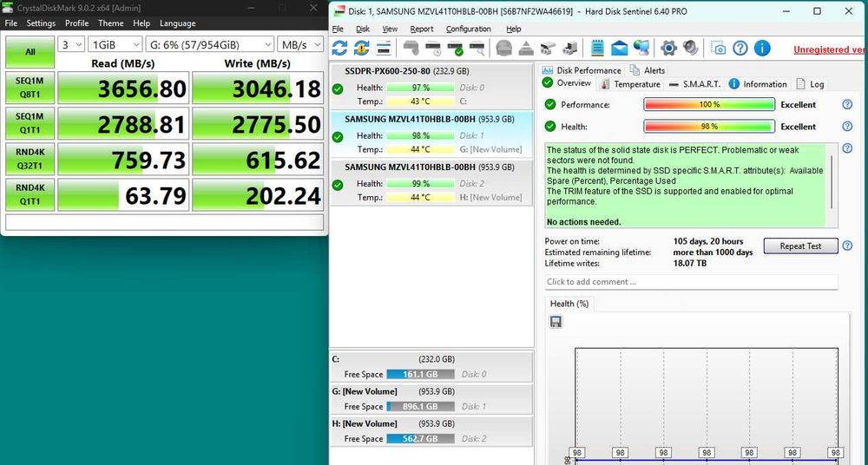Select the Samsung disk on H: New Volume
868x465 pixels.
click(431, 183)
